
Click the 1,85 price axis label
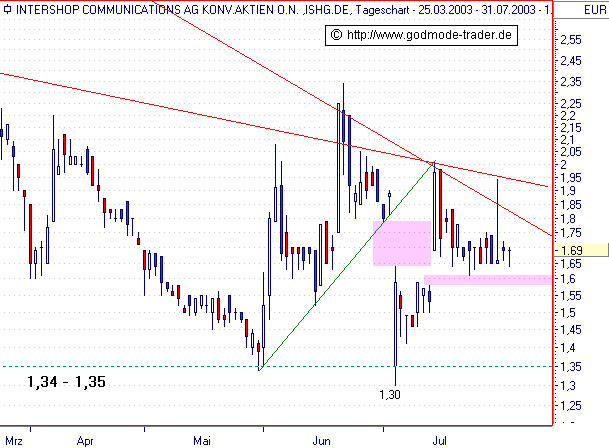pos(571,204)
